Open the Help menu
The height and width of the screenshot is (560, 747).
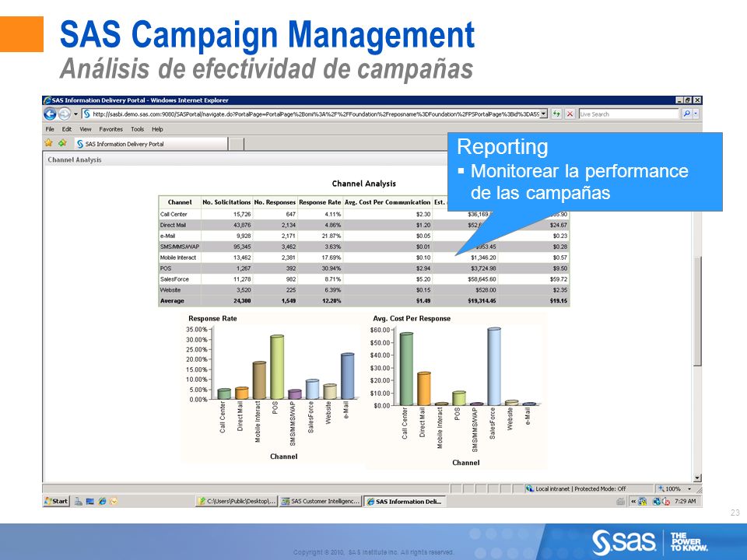click(157, 129)
